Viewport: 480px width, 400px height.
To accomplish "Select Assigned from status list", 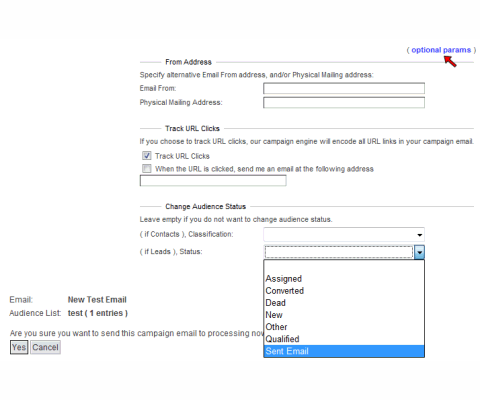I will (344, 279).
